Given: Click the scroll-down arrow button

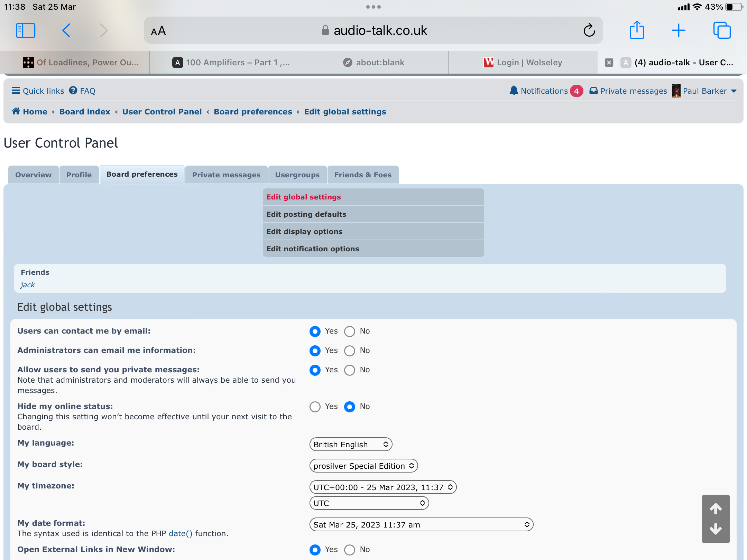Looking at the screenshot, I should [x=716, y=529].
